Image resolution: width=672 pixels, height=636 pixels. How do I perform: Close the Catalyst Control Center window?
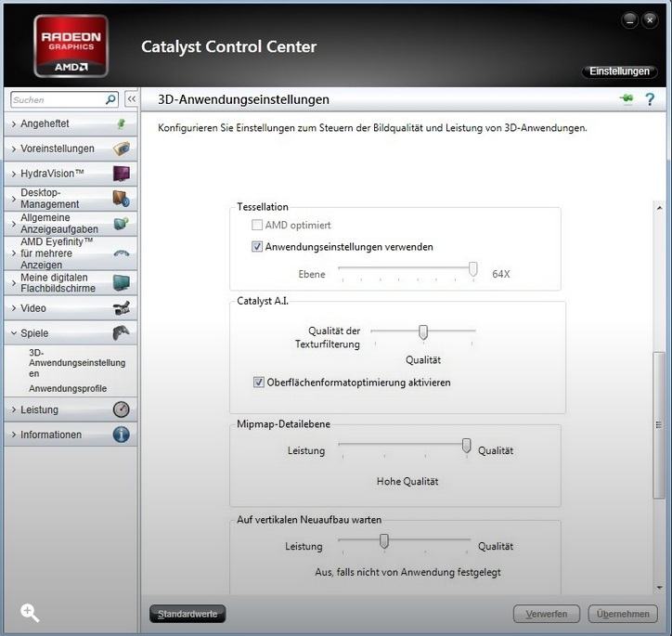(x=650, y=20)
